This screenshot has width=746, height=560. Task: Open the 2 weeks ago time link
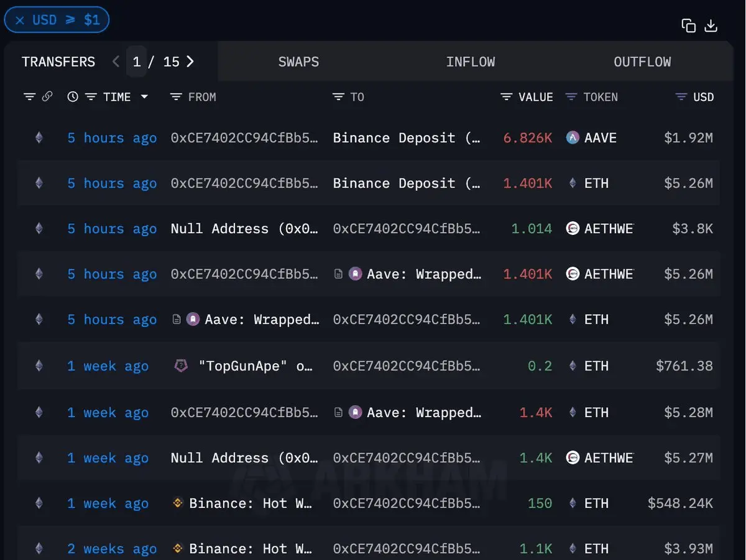click(x=112, y=549)
